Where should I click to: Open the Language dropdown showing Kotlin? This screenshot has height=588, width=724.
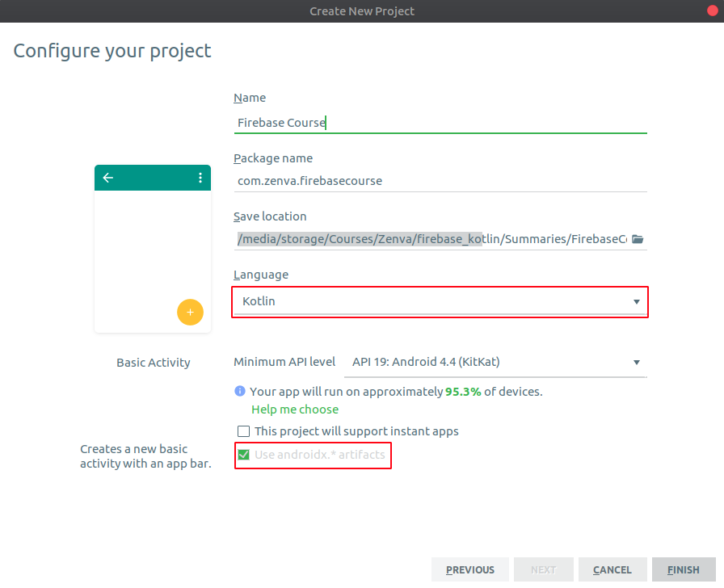tap(440, 301)
